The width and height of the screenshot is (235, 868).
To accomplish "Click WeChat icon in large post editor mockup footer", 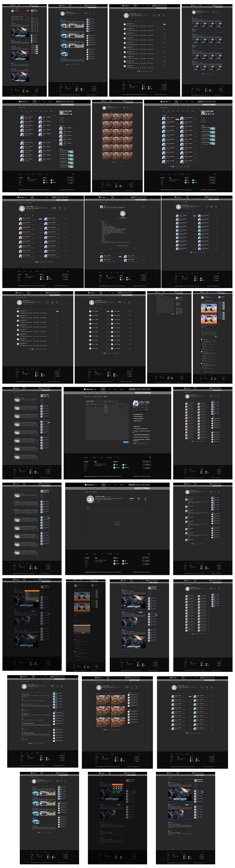I will point(123,465).
